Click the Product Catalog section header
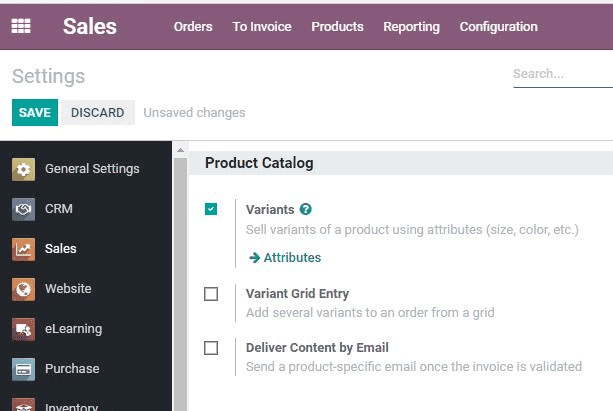 point(259,163)
